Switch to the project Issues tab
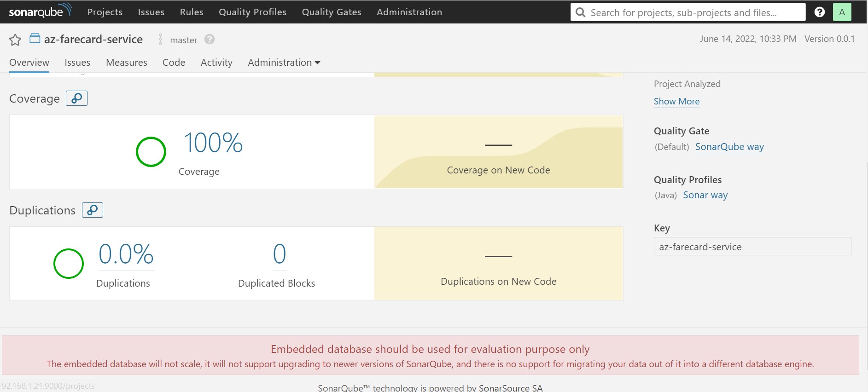Image resolution: width=868 pixels, height=392 pixels. point(77,63)
